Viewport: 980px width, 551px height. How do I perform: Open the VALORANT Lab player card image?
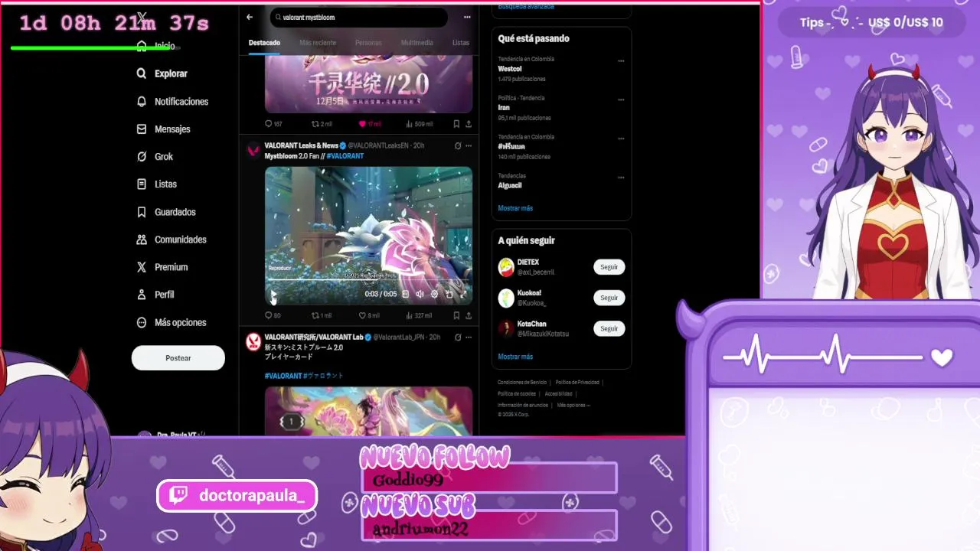coord(368,411)
